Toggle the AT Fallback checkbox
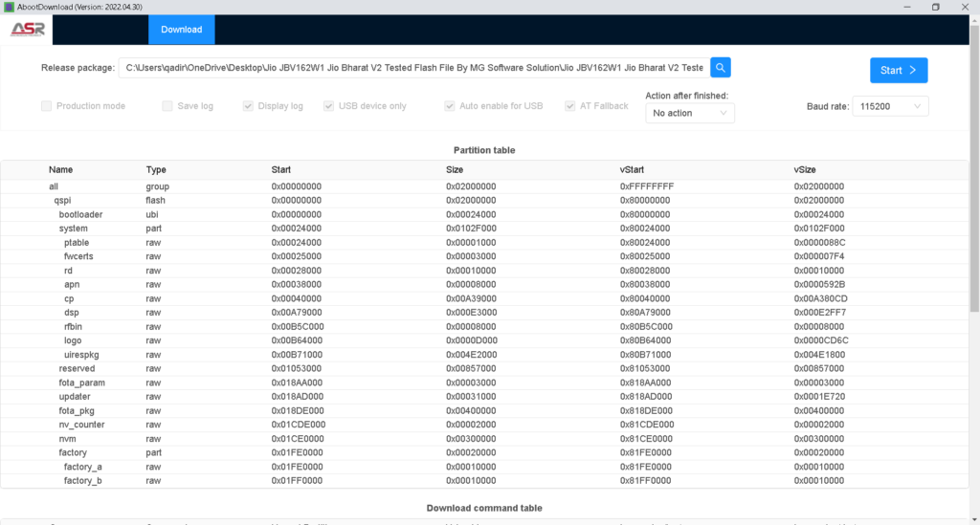 click(x=570, y=106)
